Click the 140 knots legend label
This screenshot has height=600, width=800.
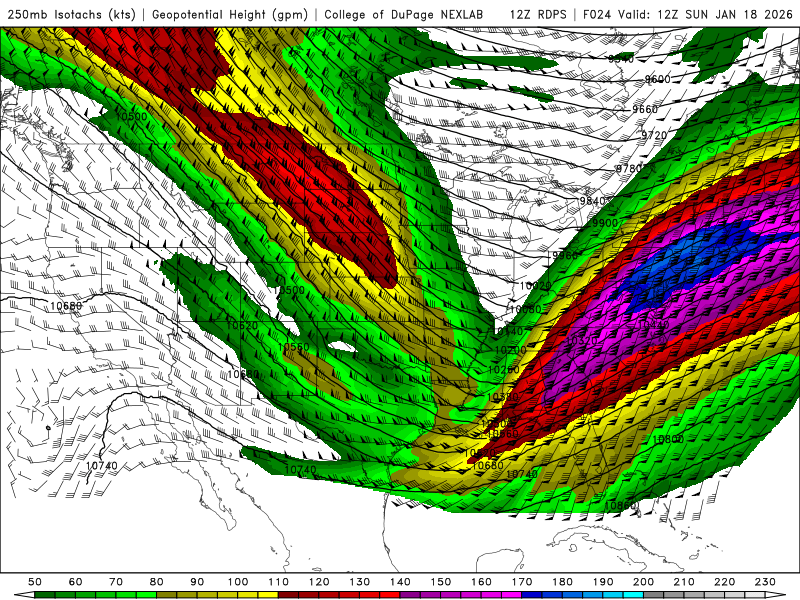coord(400,582)
